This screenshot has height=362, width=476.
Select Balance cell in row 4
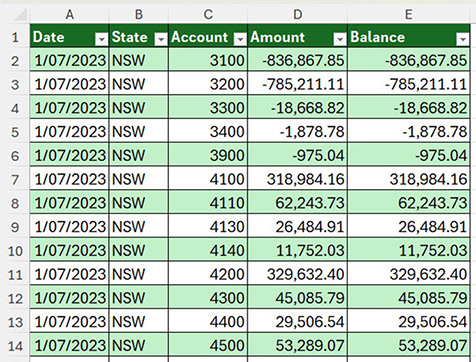coord(409,108)
